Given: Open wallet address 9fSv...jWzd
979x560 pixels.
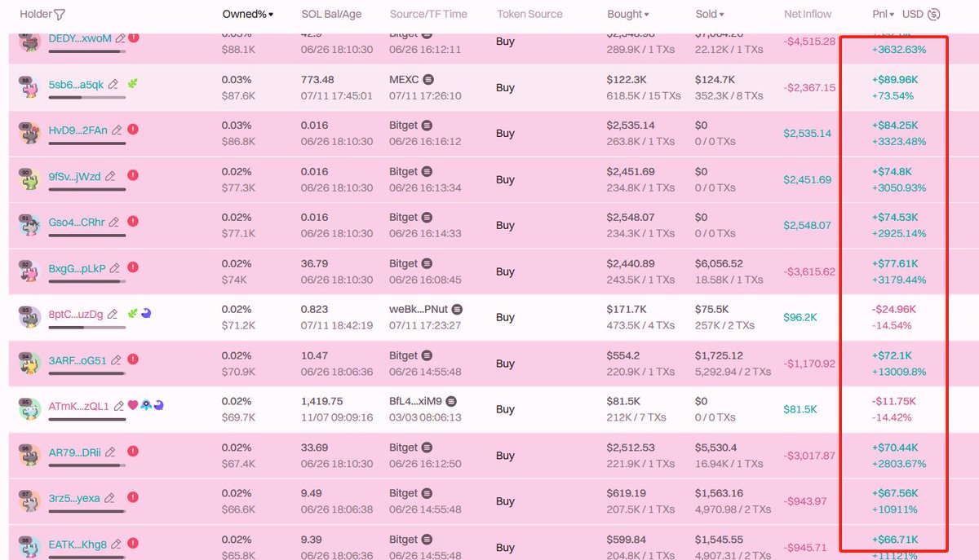Looking at the screenshot, I should [75, 176].
